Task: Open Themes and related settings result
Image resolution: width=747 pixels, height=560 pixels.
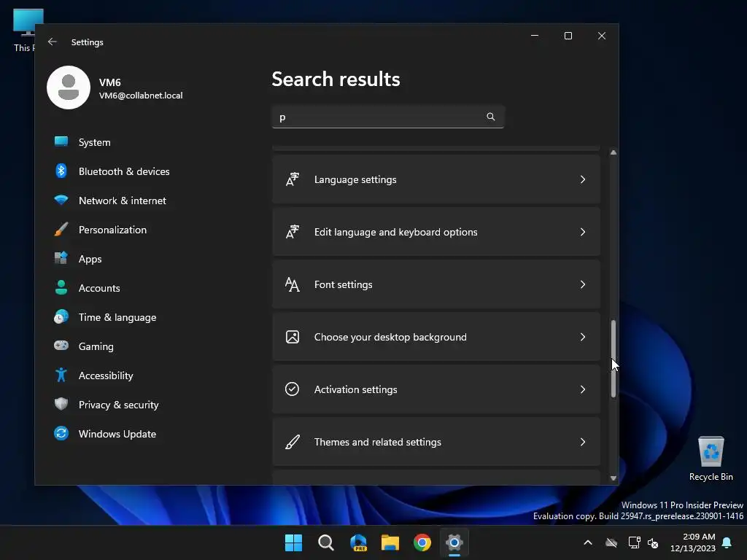Action: 436,442
